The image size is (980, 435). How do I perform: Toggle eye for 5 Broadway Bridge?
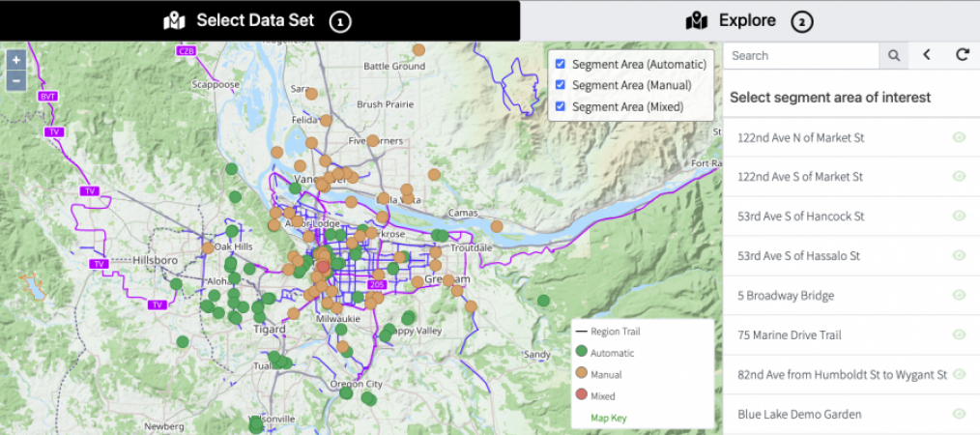[x=959, y=295]
